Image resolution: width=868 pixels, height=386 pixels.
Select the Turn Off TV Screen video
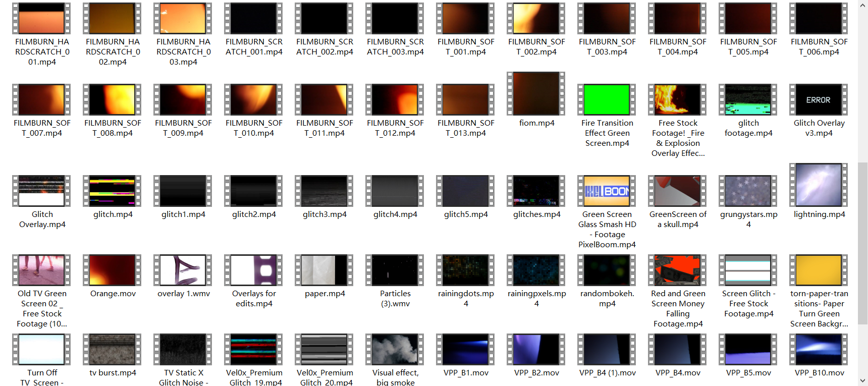pyautogui.click(x=41, y=350)
